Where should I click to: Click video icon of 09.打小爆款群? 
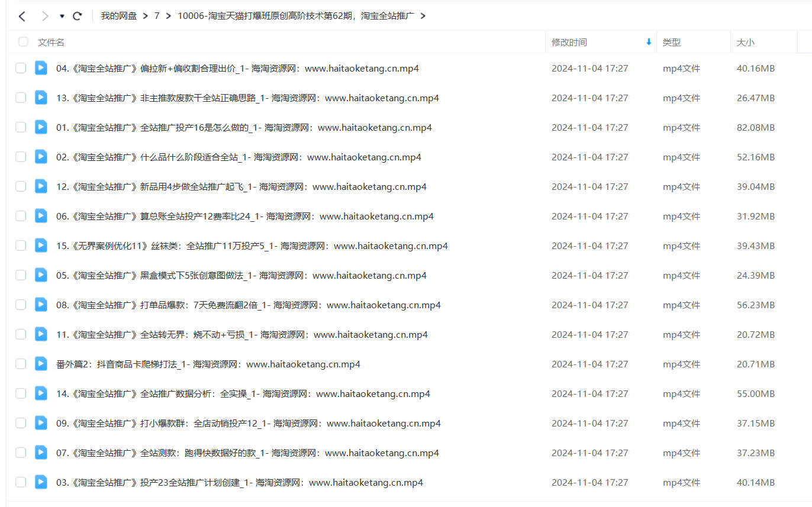point(41,423)
